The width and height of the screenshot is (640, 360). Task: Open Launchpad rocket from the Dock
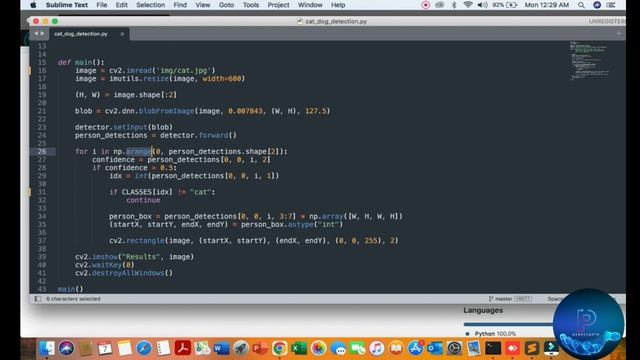point(241,348)
